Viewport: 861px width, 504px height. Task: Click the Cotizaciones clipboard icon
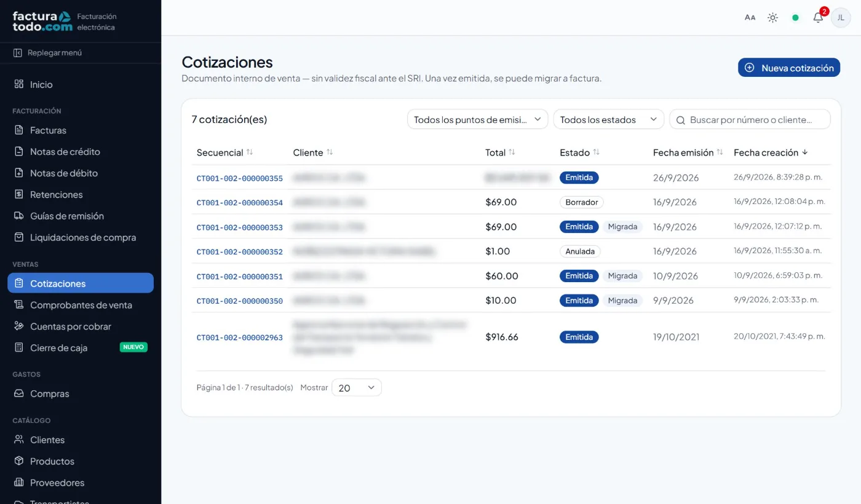(18, 283)
